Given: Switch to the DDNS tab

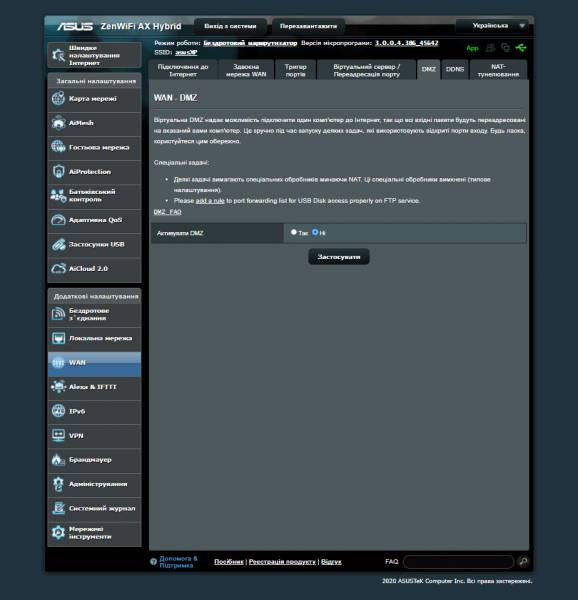Looking at the screenshot, I should click(455, 70).
